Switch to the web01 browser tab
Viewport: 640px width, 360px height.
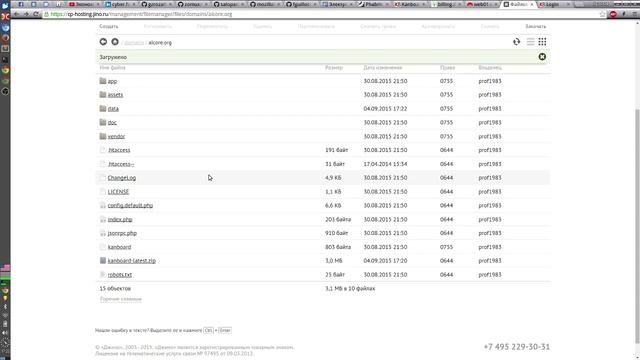pos(482,4)
